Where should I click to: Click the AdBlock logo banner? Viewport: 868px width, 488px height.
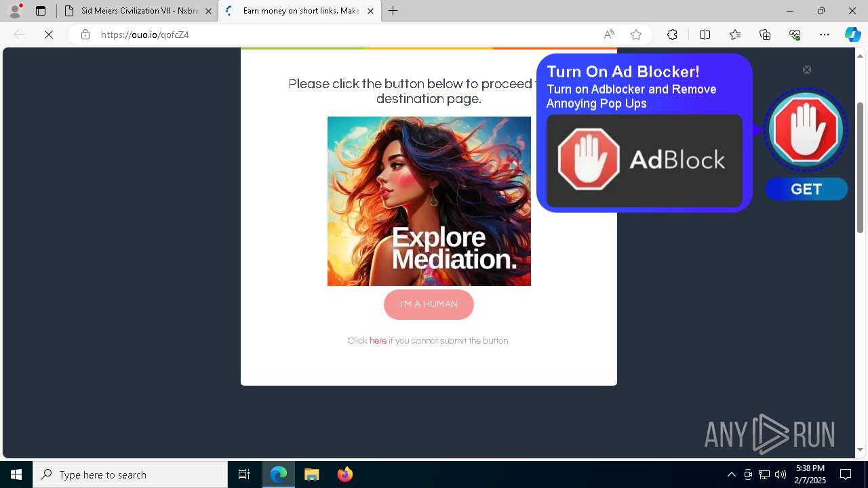644,161
